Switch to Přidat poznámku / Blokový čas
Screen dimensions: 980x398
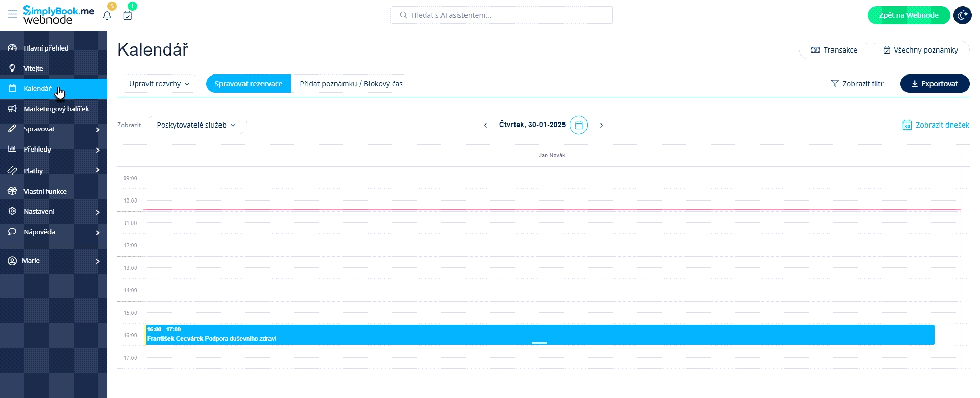tap(351, 84)
